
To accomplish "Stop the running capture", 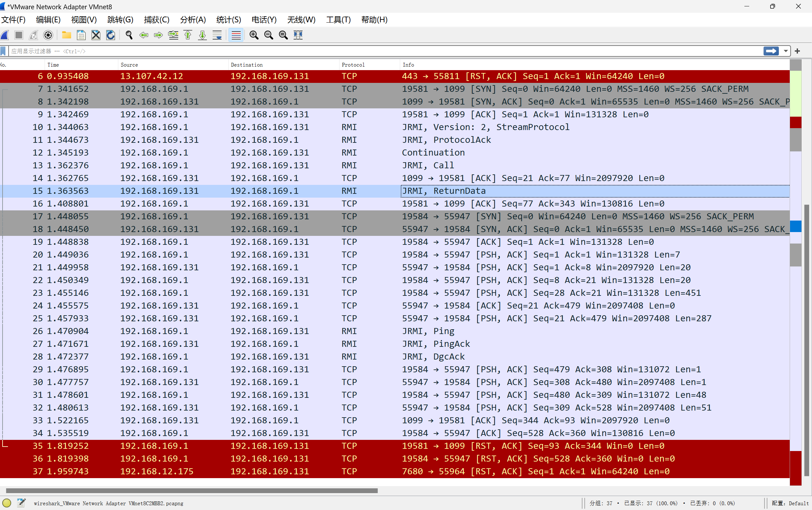I will pyautogui.click(x=19, y=35).
